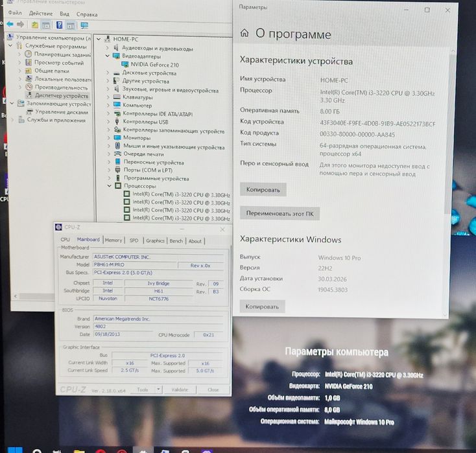476x453 pixels.
Task: Open the Вид menu
Action: point(64,14)
